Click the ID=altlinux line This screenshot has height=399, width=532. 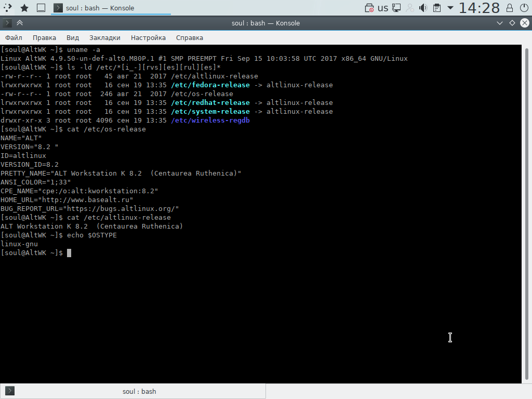pos(23,156)
